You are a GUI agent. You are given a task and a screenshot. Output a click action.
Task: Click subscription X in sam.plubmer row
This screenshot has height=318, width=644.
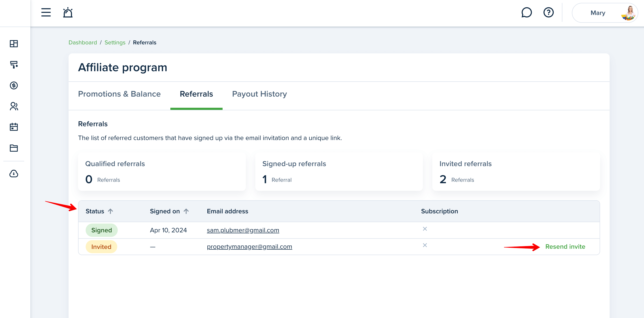click(x=425, y=229)
